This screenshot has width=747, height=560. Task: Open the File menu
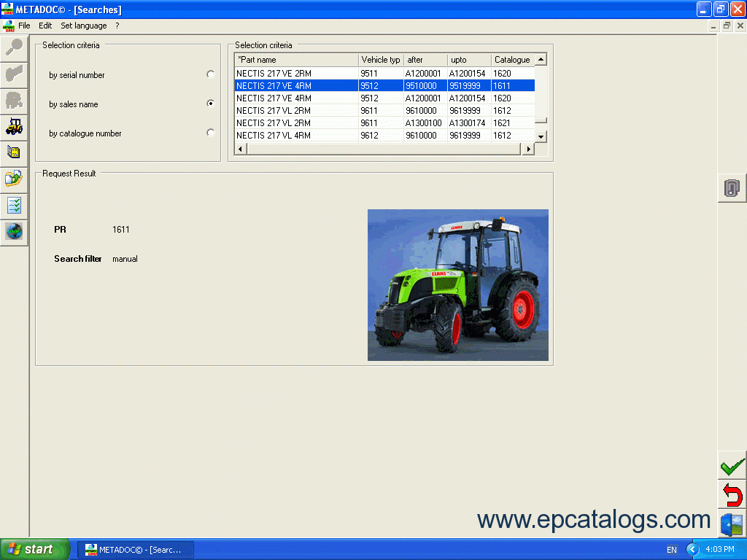click(24, 26)
